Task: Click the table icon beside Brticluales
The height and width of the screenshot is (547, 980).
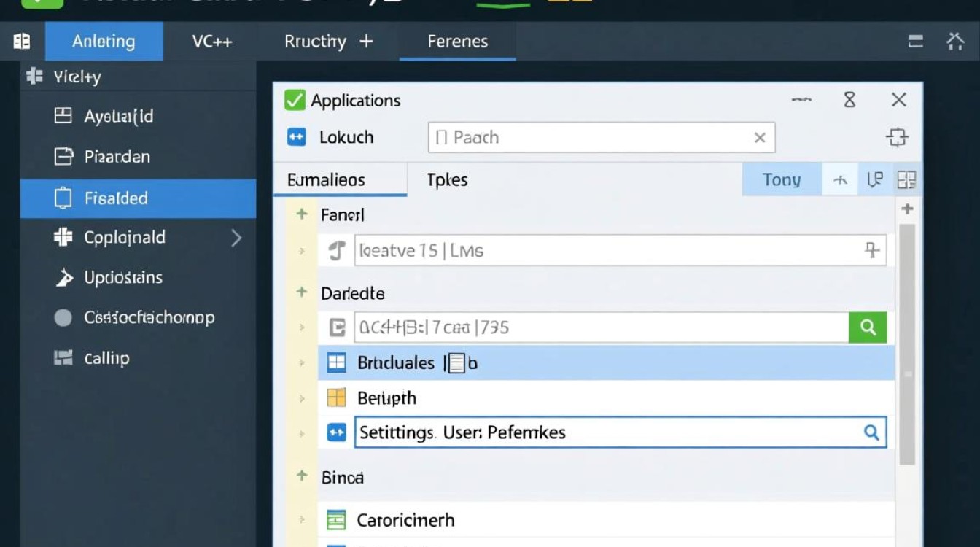Action: click(336, 362)
